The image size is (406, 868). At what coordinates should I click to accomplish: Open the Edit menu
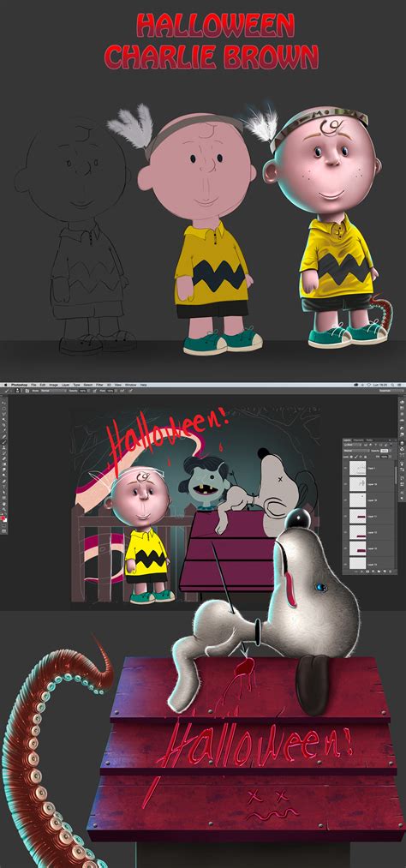(x=42, y=384)
